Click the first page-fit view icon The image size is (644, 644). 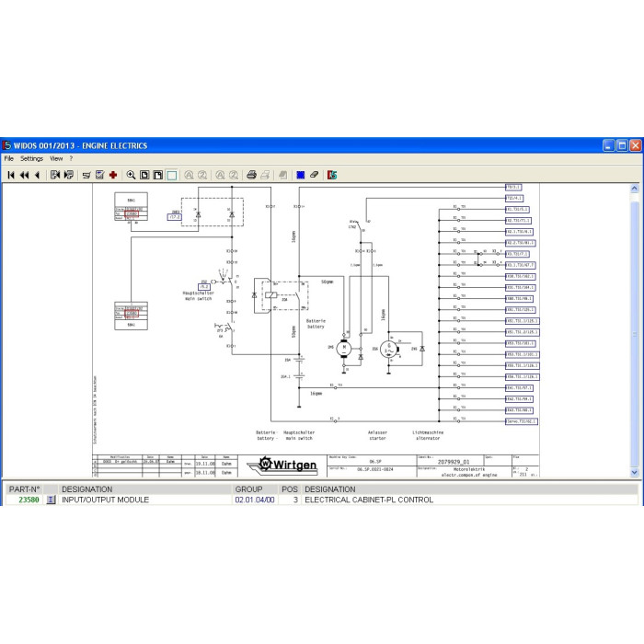pyautogui.click(x=144, y=176)
